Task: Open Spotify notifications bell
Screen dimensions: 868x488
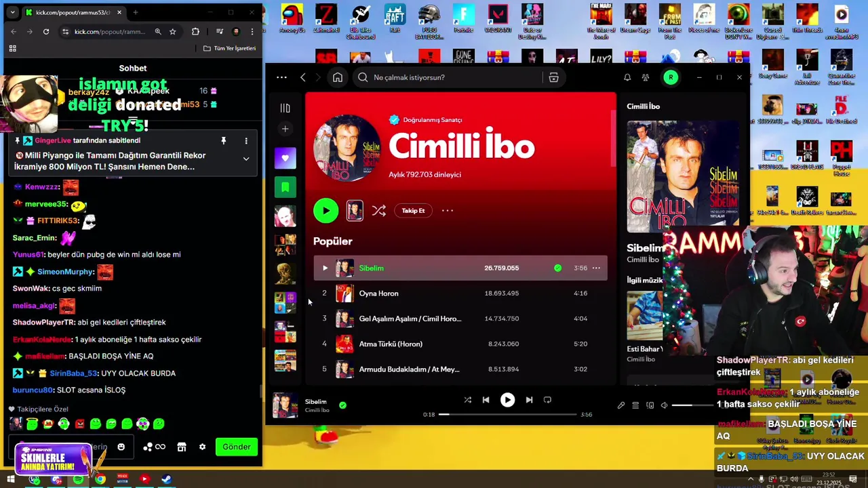Action: [x=627, y=77]
